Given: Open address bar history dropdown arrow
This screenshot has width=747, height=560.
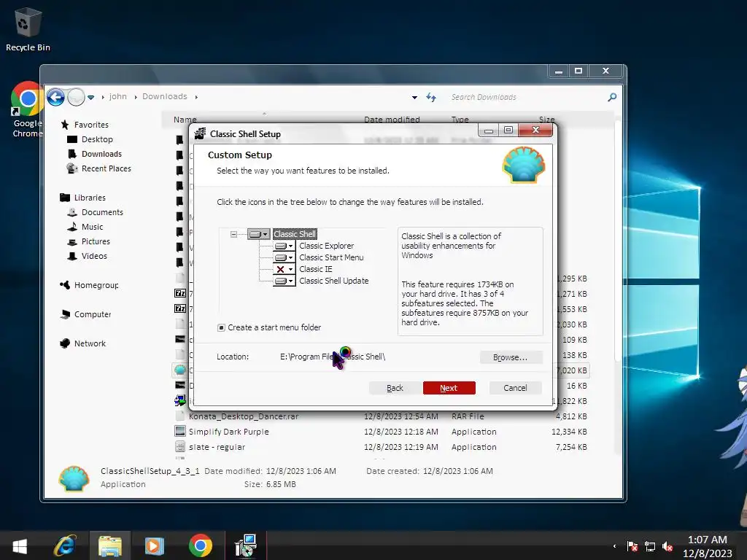Looking at the screenshot, I should point(414,97).
